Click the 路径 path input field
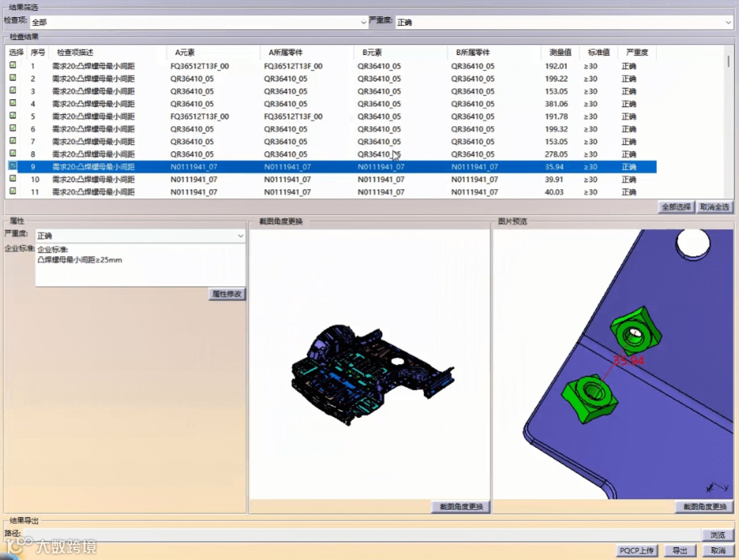The width and height of the screenshot is (739, 560). [x=361, y=534]
